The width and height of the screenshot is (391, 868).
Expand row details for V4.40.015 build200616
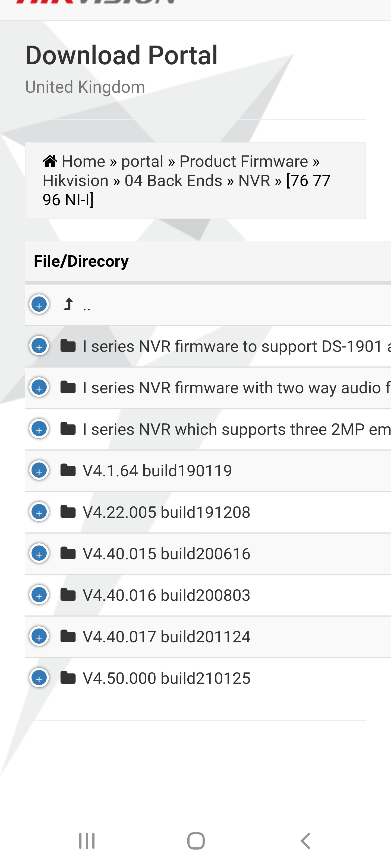pos(39,553)
